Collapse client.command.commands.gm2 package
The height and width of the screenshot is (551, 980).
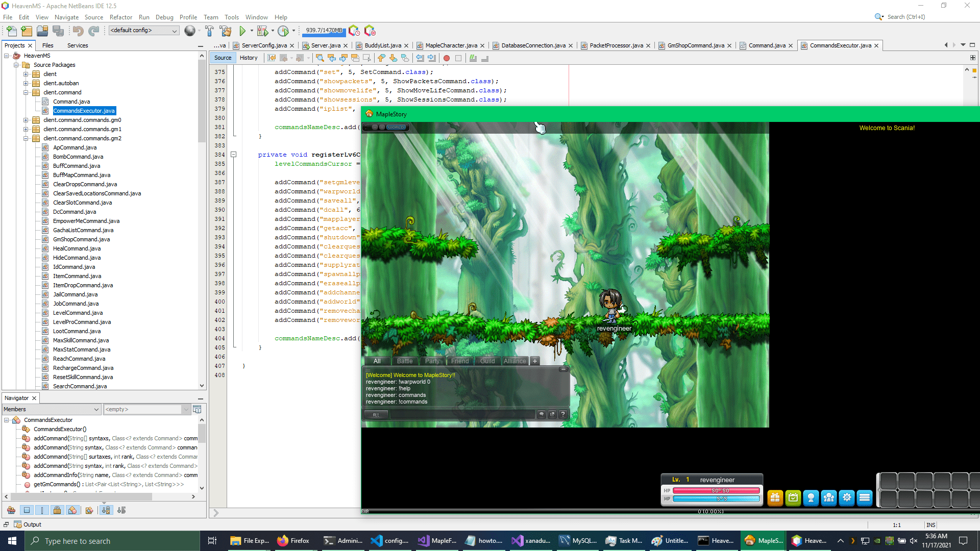26,138
